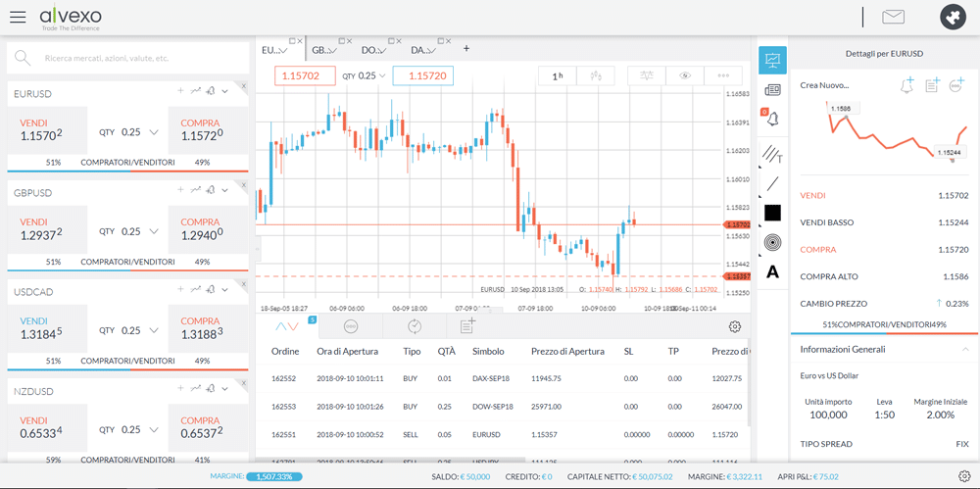Select the parallel lines drawing tool
Screen dimensions: 980x489
click(x=772, y=153)
